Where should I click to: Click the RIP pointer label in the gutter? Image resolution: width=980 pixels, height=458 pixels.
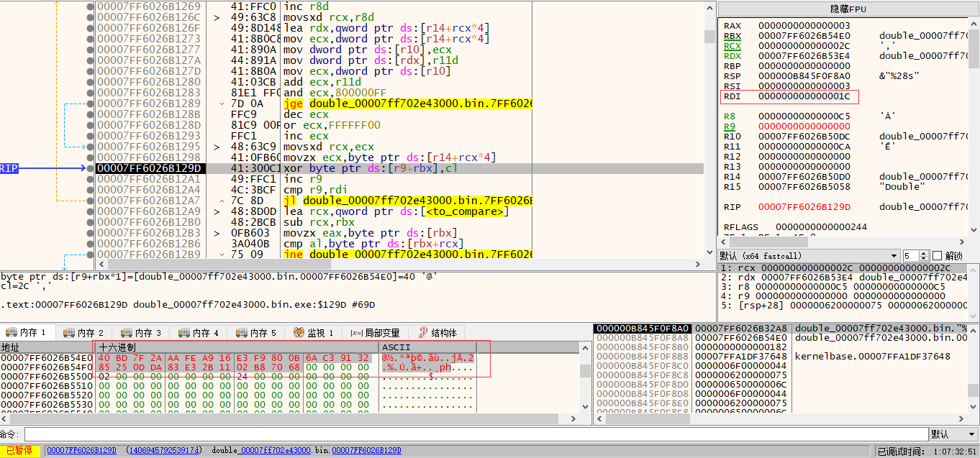click(9, 168)
